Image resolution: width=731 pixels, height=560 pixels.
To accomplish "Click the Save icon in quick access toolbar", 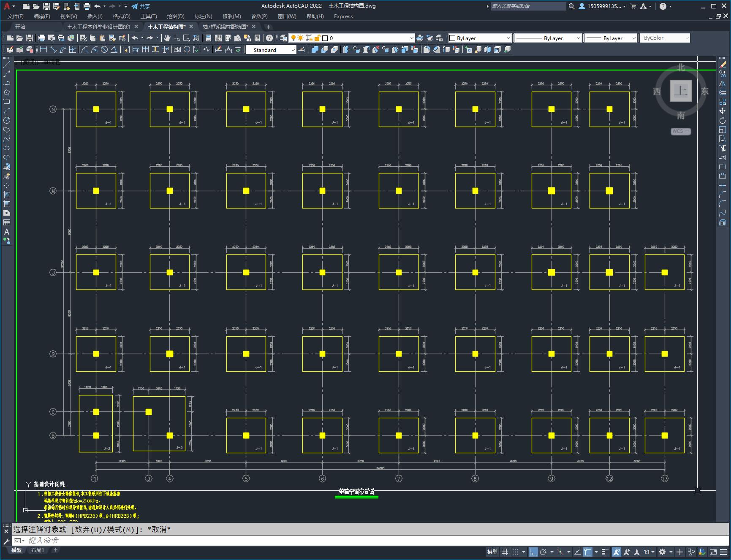I will tap(46, 6).
